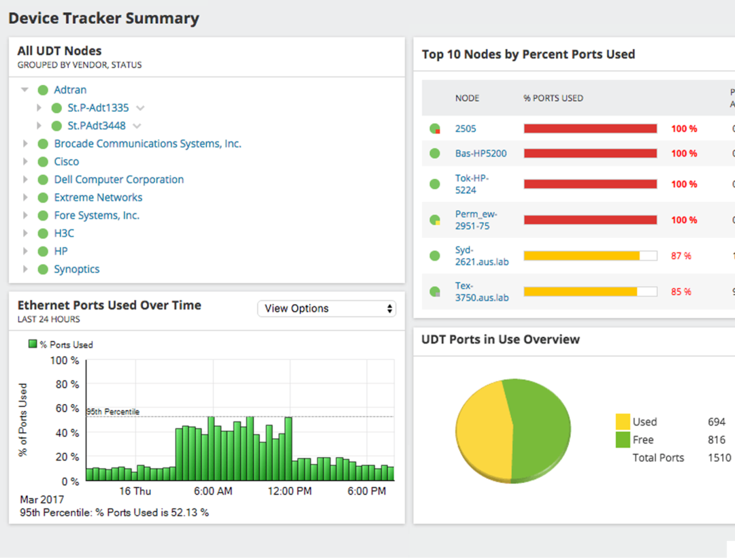The width and height of the screenshot is (735, 560).
Task: Expand the St.PAdt3448 node
Action: coord(39,126)
